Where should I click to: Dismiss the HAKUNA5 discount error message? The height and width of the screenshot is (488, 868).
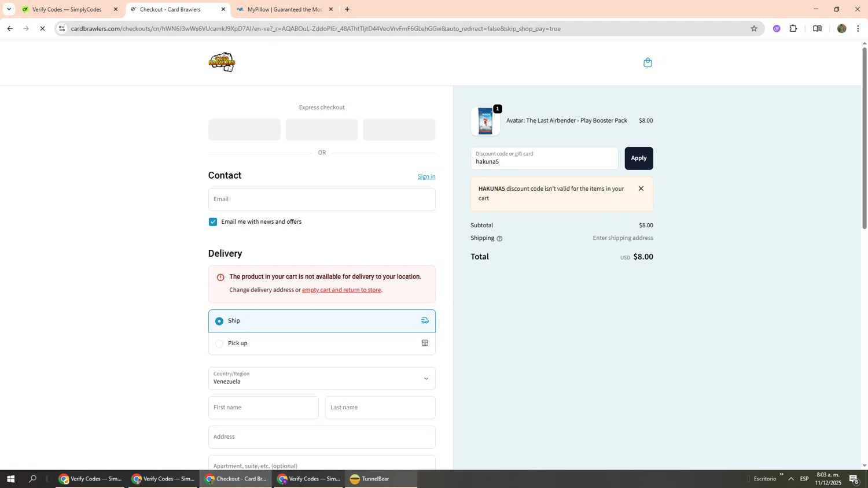tap(641, 188)
